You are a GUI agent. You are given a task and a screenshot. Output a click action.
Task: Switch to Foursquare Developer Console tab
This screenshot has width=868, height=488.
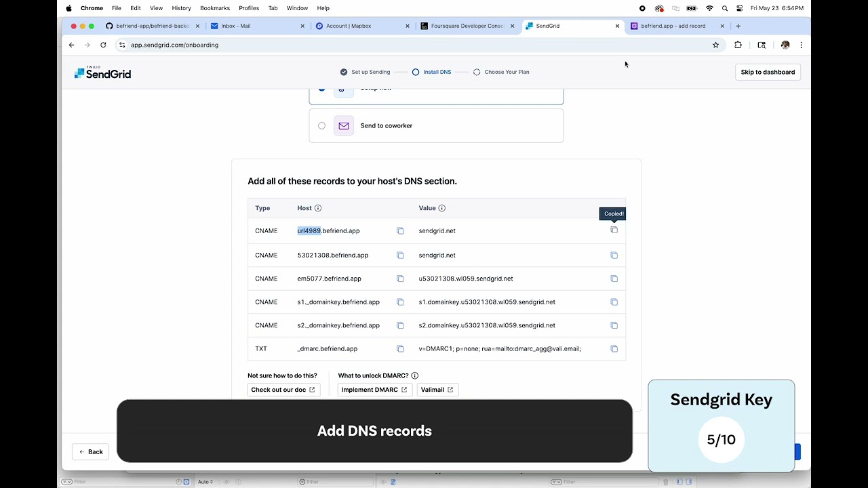point(468,26)
